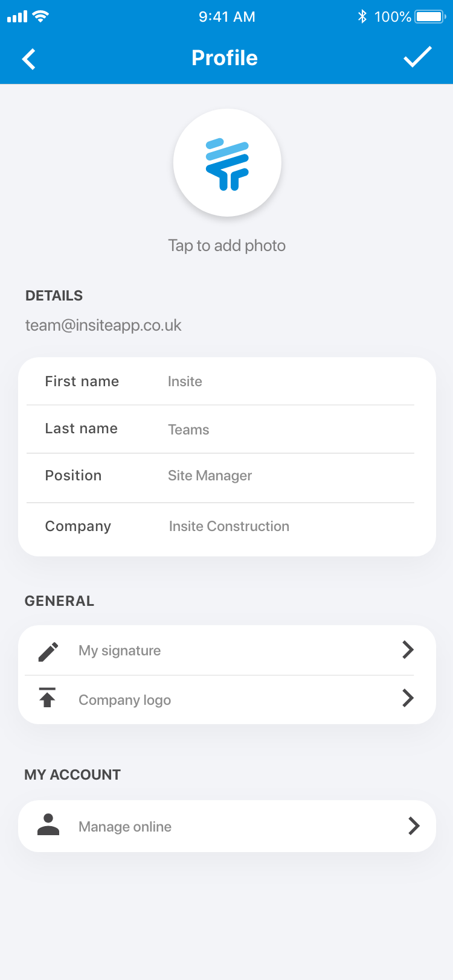The image size is (453, 980).
Task: Tap the battery icon in status bar
Action: (430, 16)
